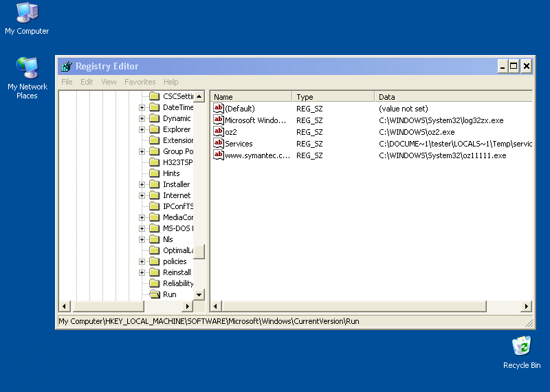Viewport: 550px width, 392px height.
Task: Sort values by the Type column header
Action: [x=333, y=96]
